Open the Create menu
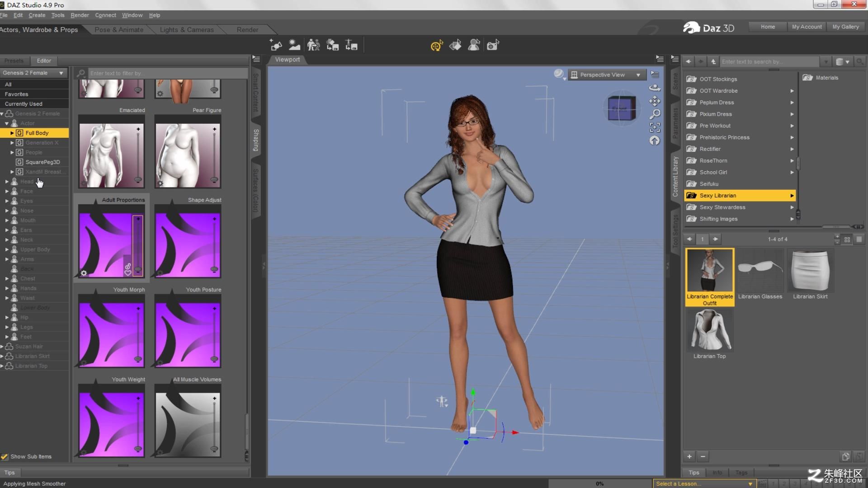868x488 pixels. [x=37, y=15]
